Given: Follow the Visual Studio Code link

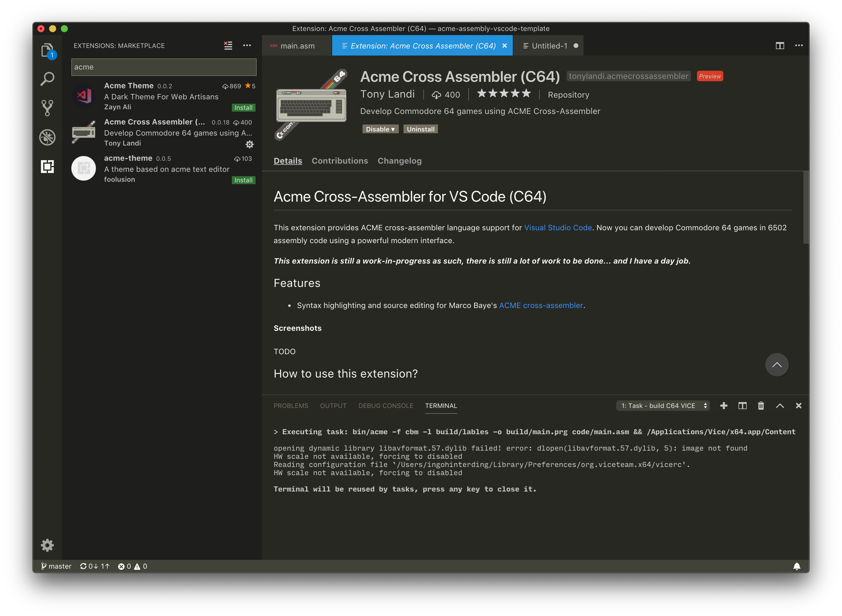Looking at the screenshot, I should pos(558,227).
